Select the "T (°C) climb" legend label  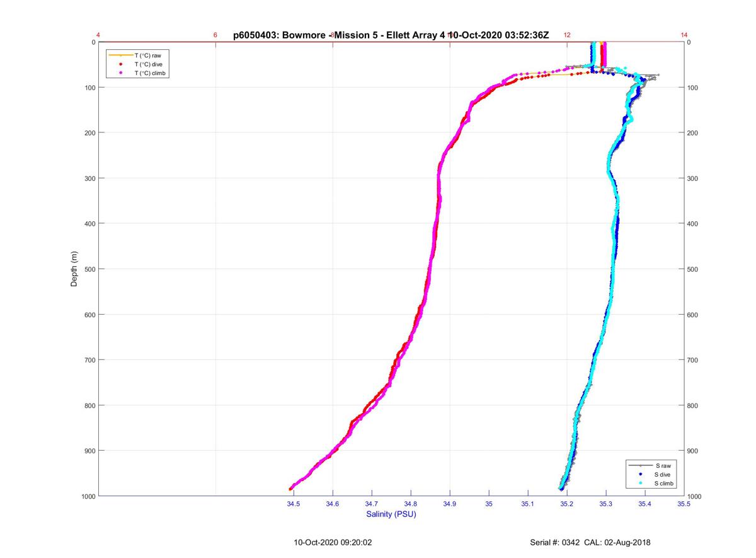coord(151,73)
